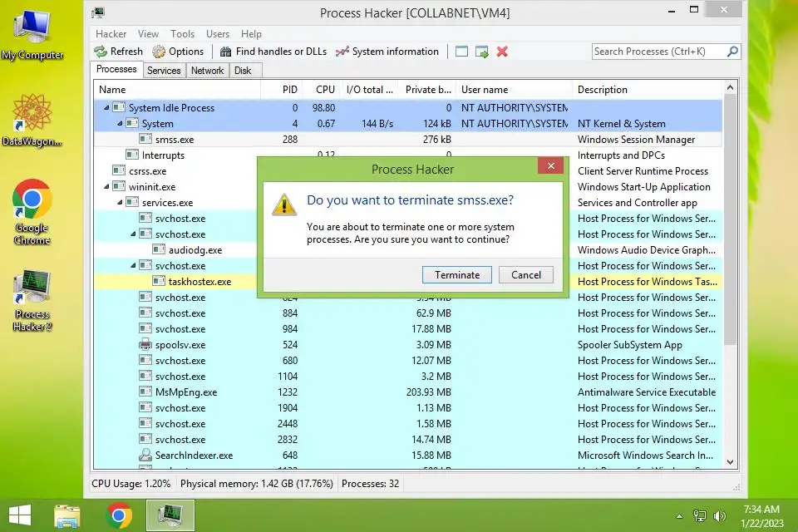The height and width of the screenshot is (532, 798).
Task: Sort by the PID column header
Action: coord(282,90)
